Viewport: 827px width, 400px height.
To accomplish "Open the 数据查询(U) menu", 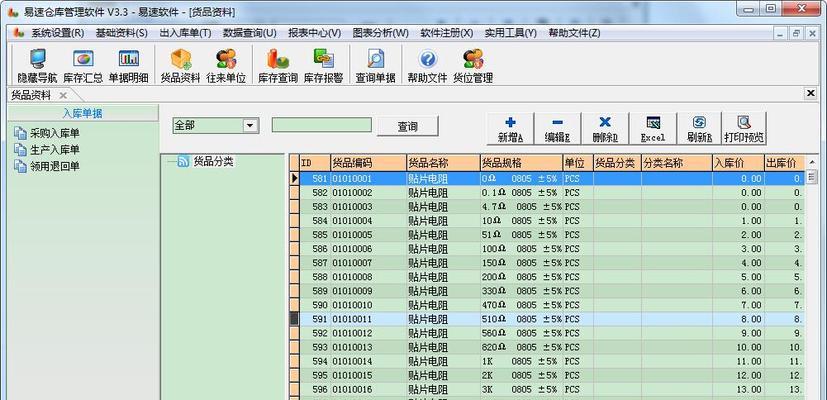I will 249,33.
